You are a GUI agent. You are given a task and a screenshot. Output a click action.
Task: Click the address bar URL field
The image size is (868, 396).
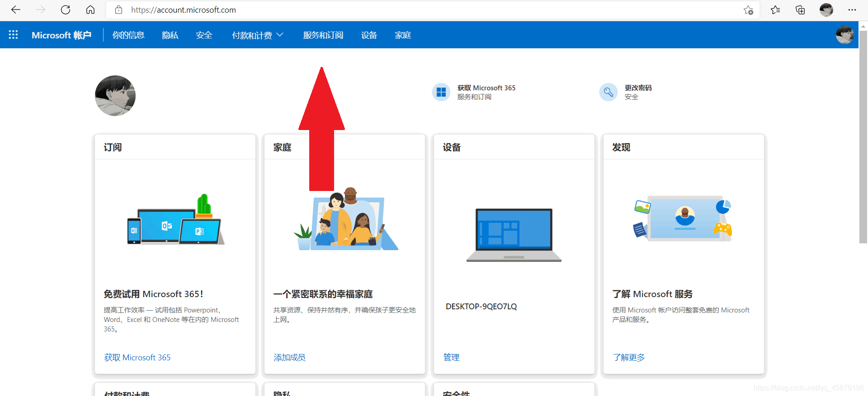433,10
